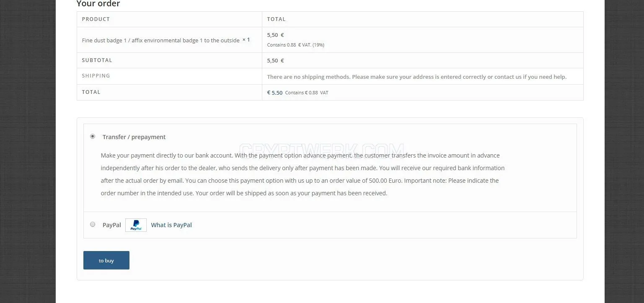Click the to buy button

(106, 260)
